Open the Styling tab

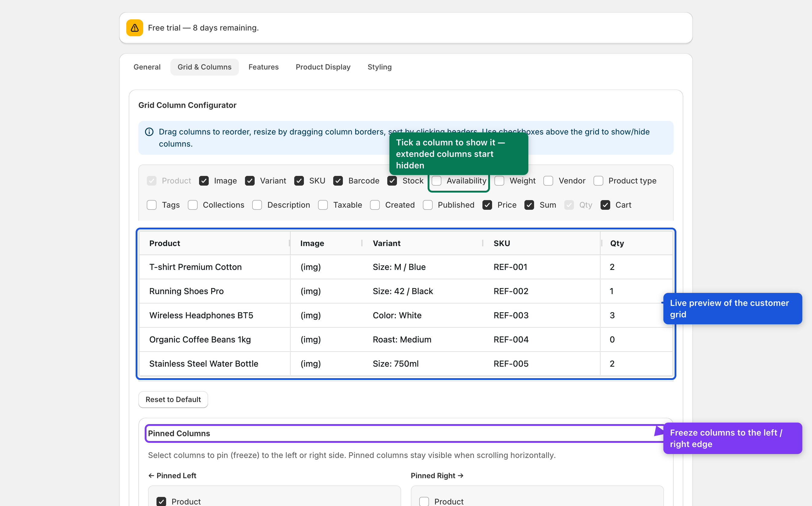tap(379, 67)
